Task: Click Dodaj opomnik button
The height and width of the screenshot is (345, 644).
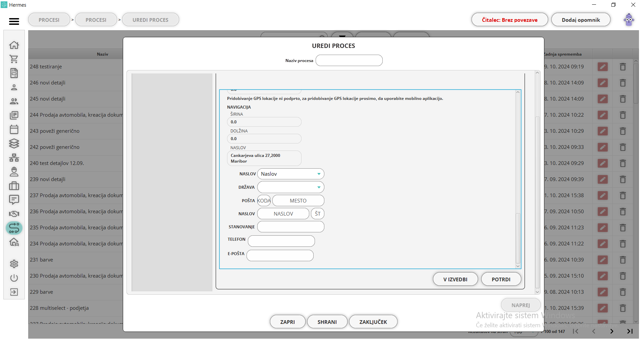Action: (x=581, y=20)
